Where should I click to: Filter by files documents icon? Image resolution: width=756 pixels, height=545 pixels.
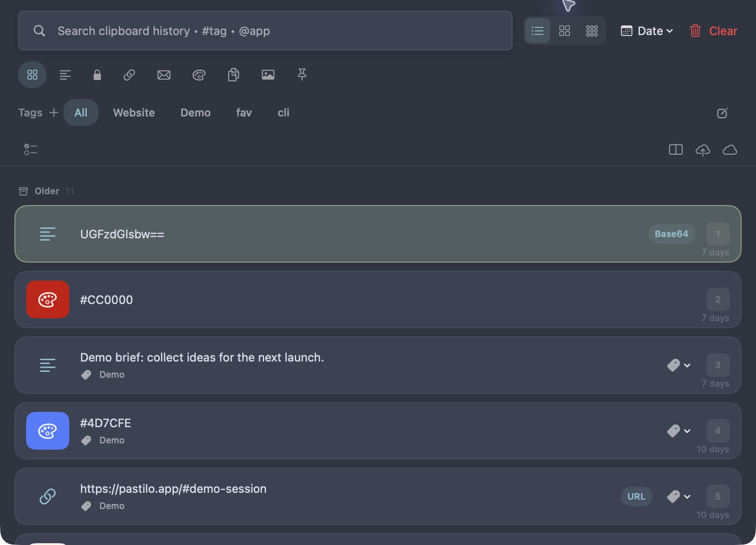pos(234,75)
